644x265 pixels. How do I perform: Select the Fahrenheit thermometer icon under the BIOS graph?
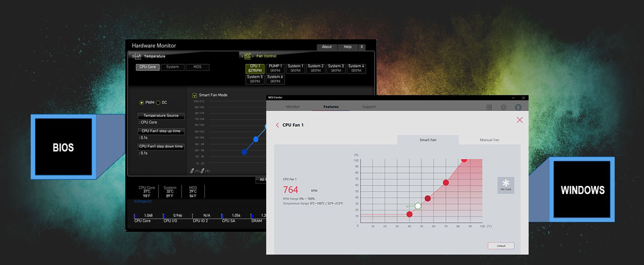coord(202,171)
